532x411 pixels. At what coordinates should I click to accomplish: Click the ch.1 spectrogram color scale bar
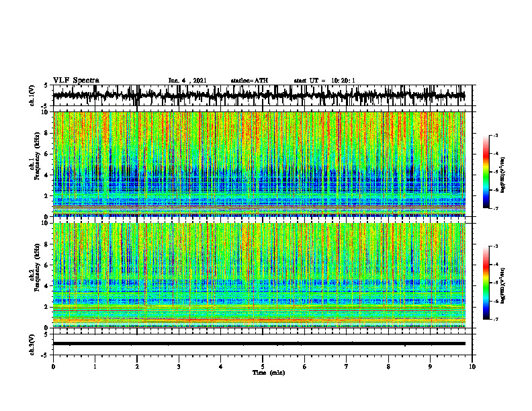(x=486, y=172)
